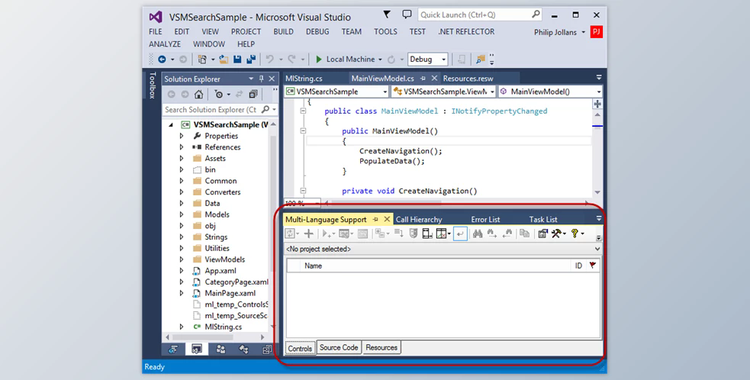The width and height of the screenshot is (750, 380).
Task: Toggle the word-wrap return arrow icon
Action: (x=460, y=234)
